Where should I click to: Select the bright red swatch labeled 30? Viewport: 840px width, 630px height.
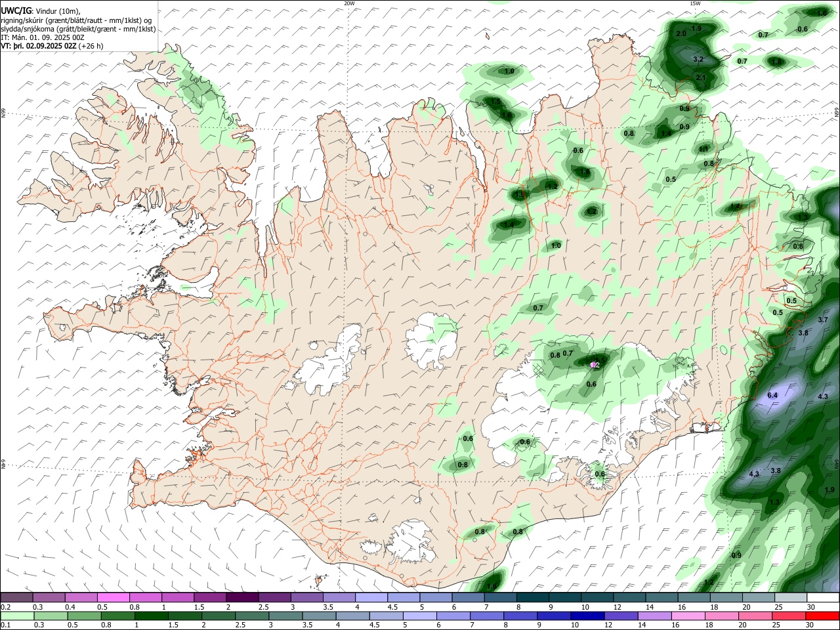(823, 616)
